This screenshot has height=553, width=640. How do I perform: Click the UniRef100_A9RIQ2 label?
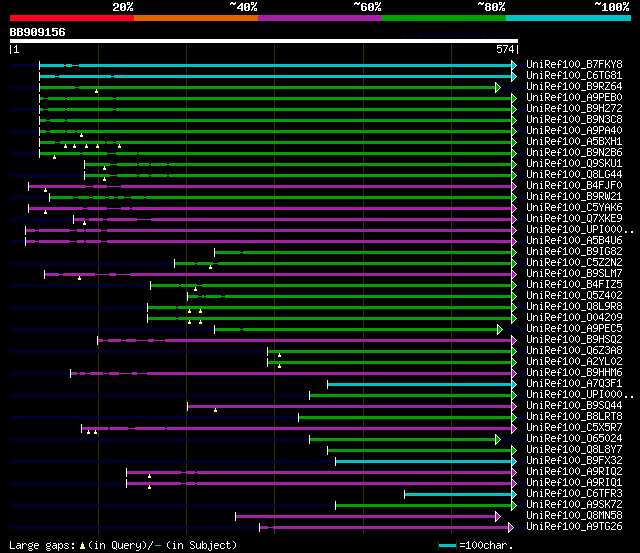[x=574, y=472]
